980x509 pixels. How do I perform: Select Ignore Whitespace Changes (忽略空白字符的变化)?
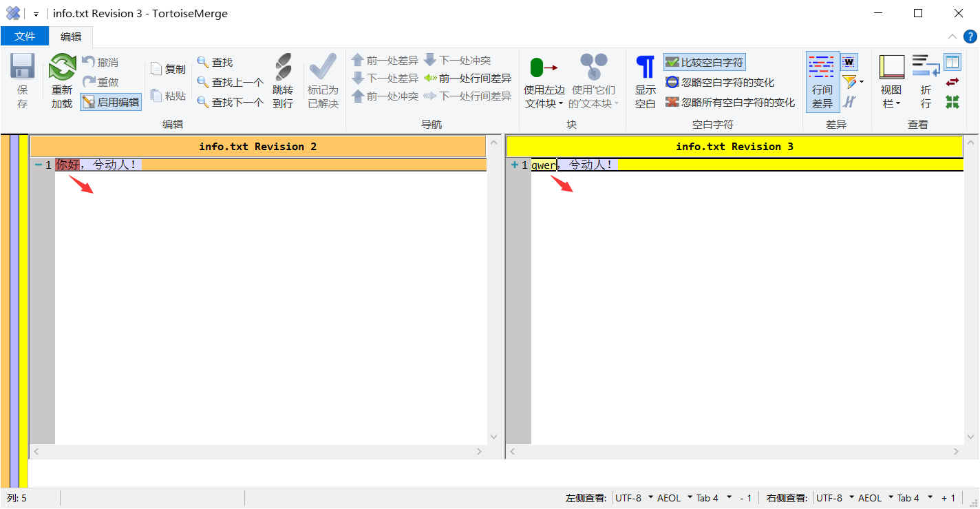pyautogui.click(x=720, y=83)
